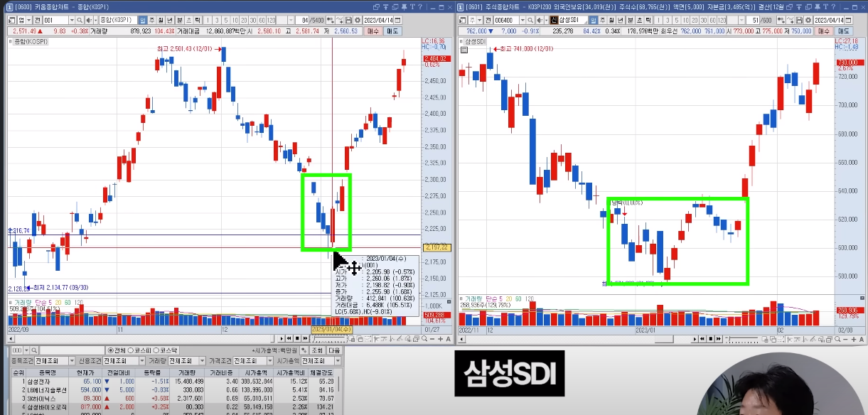This screenshot has height=415, width=868.
Task: Play the Samsung SDI chart replay
Action: click(x=695, y=339)
